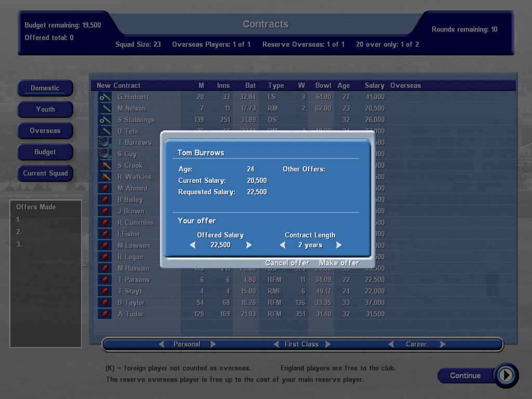This screenshot has height=399, width=532.
Task: Click left arrow next to Career
Action: [391, 344]
